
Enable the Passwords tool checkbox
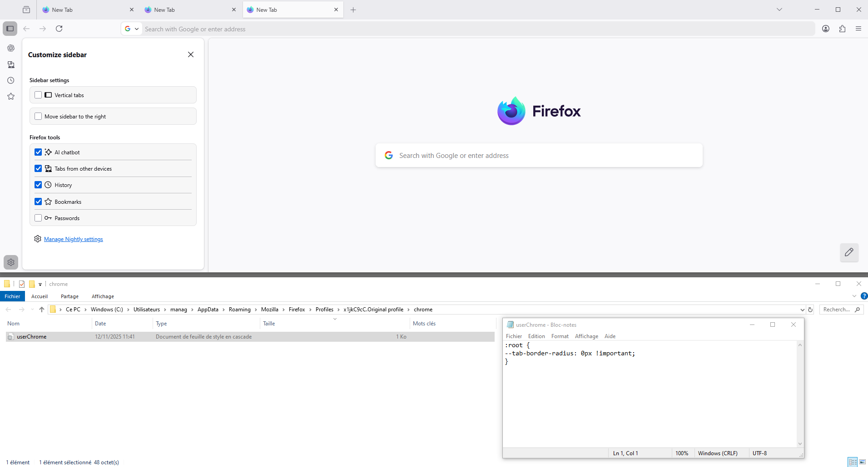tap(38, 218)
